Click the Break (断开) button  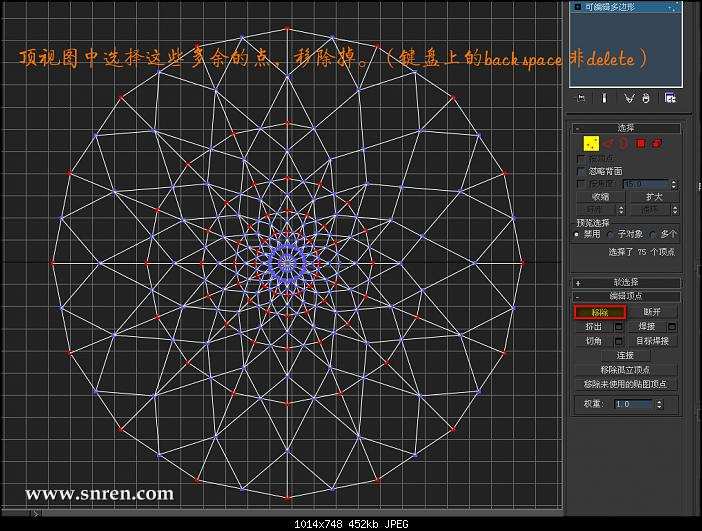tap(652, 312)
